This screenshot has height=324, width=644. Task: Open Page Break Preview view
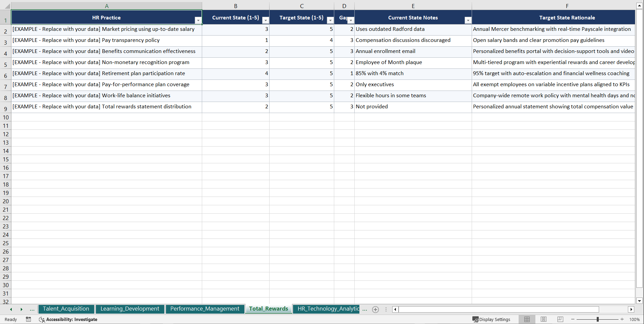[x=560, y=319]
